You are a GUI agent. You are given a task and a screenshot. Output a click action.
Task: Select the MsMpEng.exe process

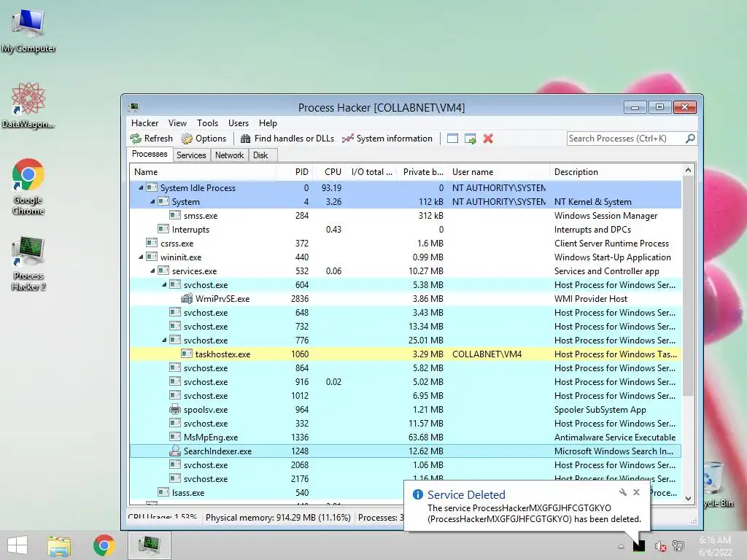pos(405,437)
